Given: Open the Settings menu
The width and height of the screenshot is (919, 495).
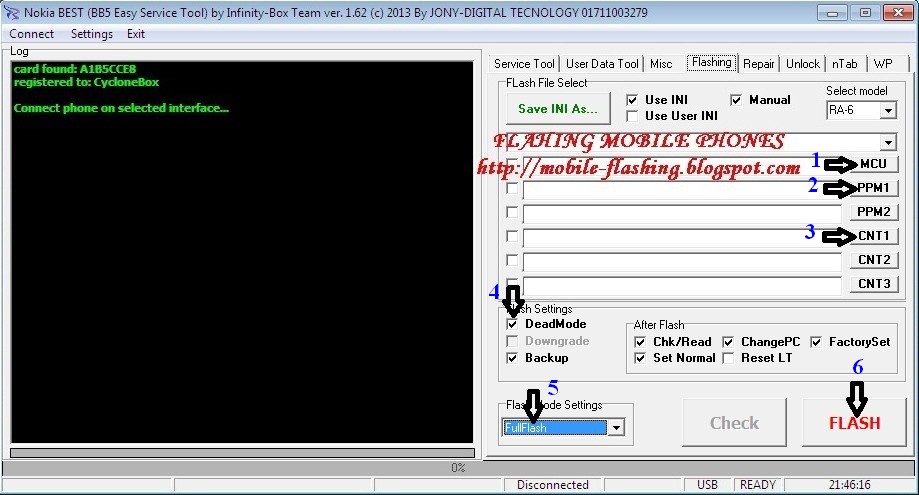Looking at the screenshot, I should 92,34.
